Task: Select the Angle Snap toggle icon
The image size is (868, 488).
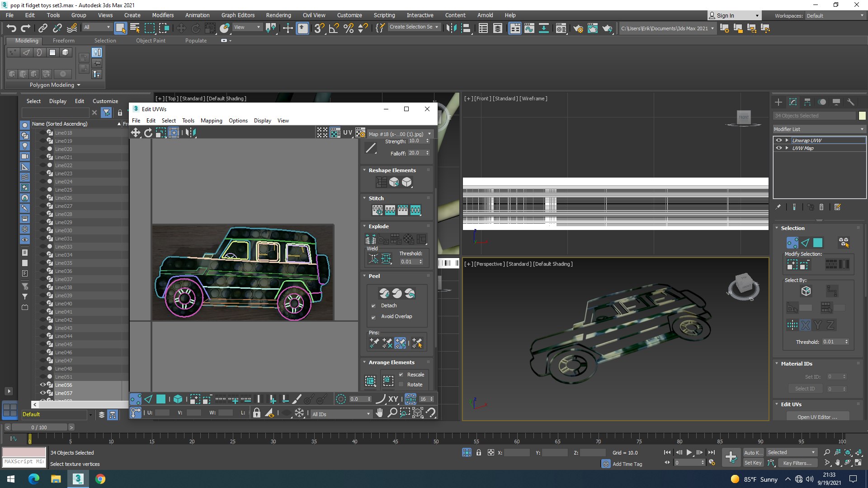Action: point(334,28)
